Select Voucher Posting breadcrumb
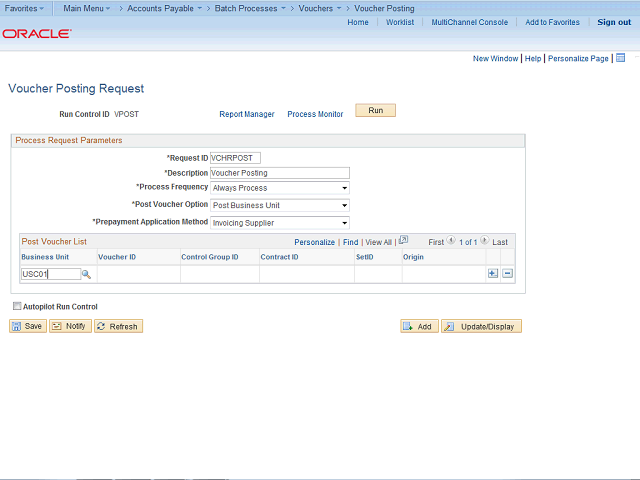The image size is (640, 480). coord(384,8)
